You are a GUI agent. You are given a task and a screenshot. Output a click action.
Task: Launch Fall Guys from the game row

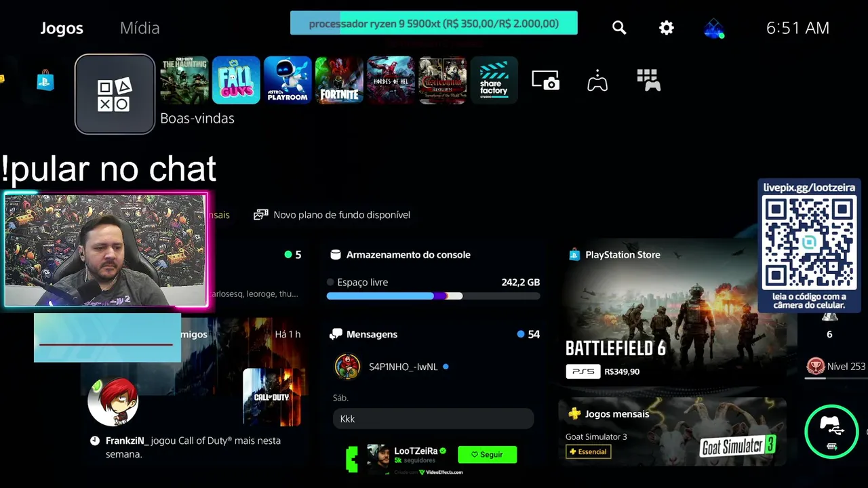236,80
